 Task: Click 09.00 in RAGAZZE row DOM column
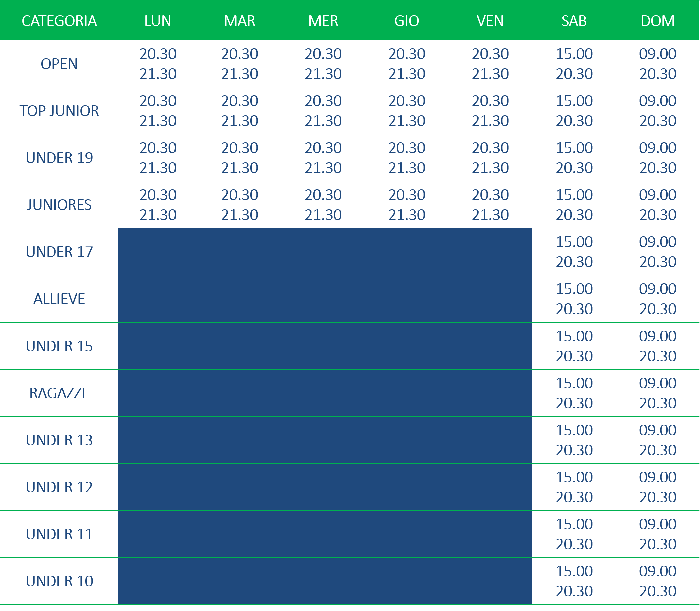pos(658,383)
